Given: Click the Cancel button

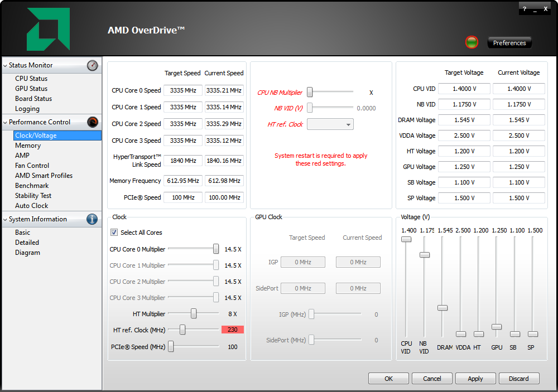Looking at the screenshot, I should click(x=432, y=379).
